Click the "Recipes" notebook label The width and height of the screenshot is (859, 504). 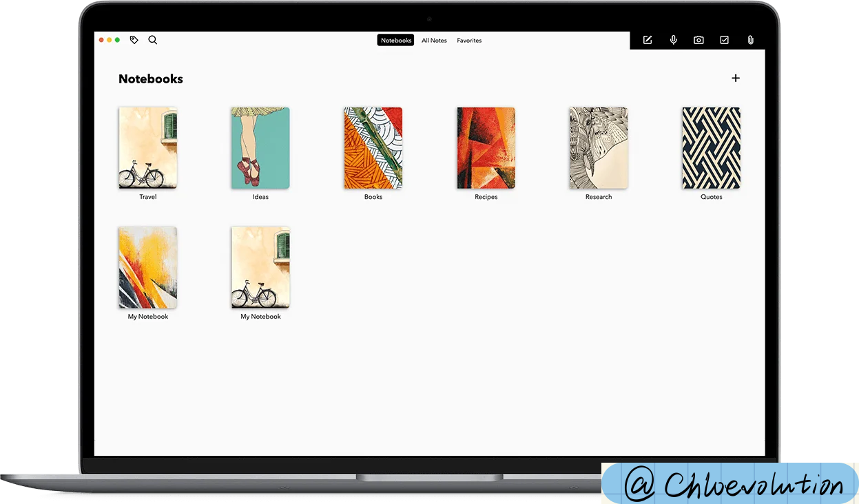point(486,197)
